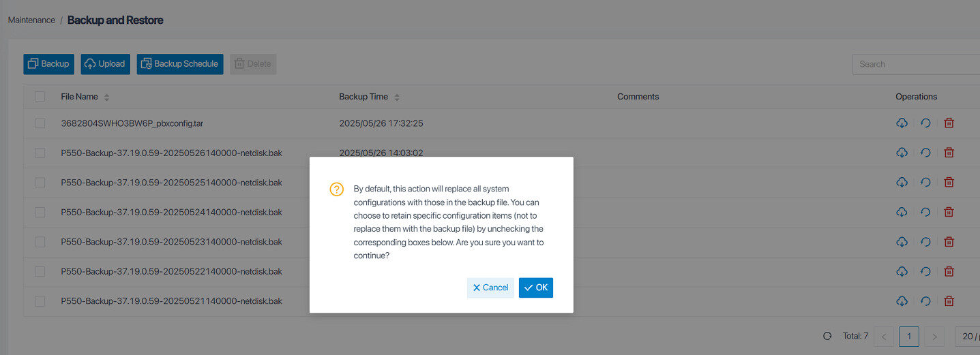The image size is (980, 355).
Task: Confirm the restore with OK
Action: coord(536,288)
